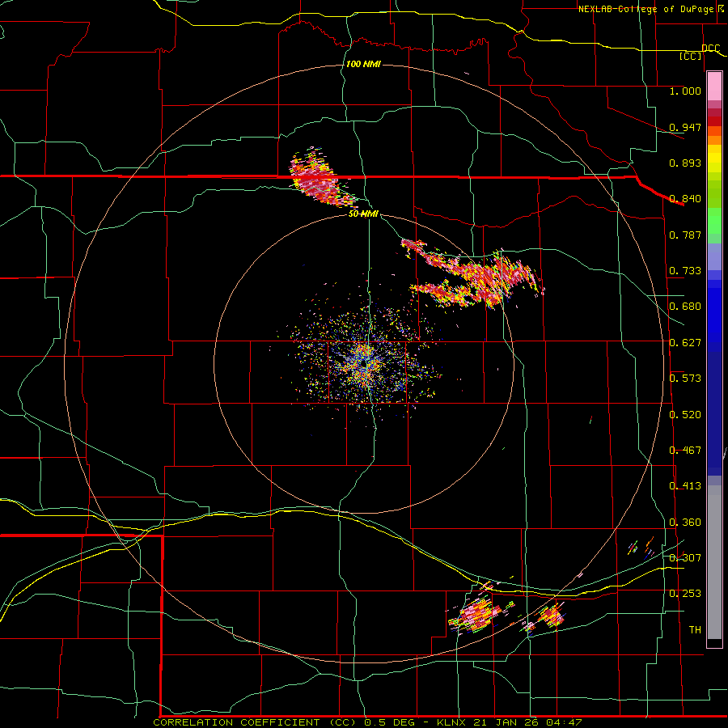Pick the light pink top color bar segment

click(714, 86)
